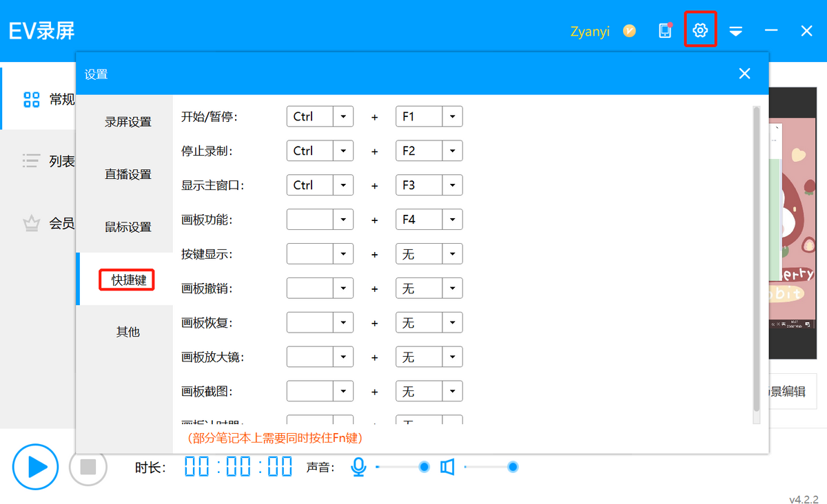Stop recording with the square button
827x504 pixels.
point(88,467)
